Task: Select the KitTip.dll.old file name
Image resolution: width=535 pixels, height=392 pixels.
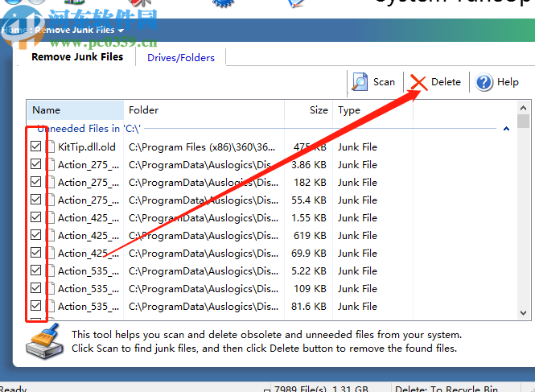Action: pos(87,147)
